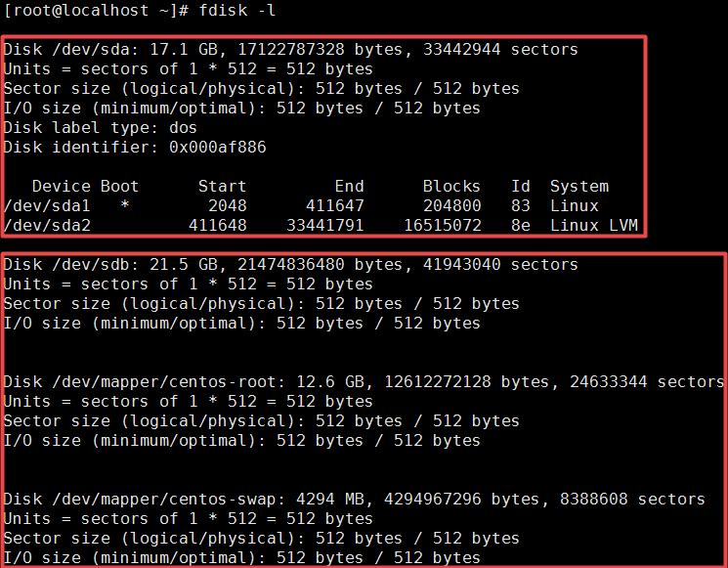Click the prompt '[root@localhost ~]#'

[x=96, y=10]
